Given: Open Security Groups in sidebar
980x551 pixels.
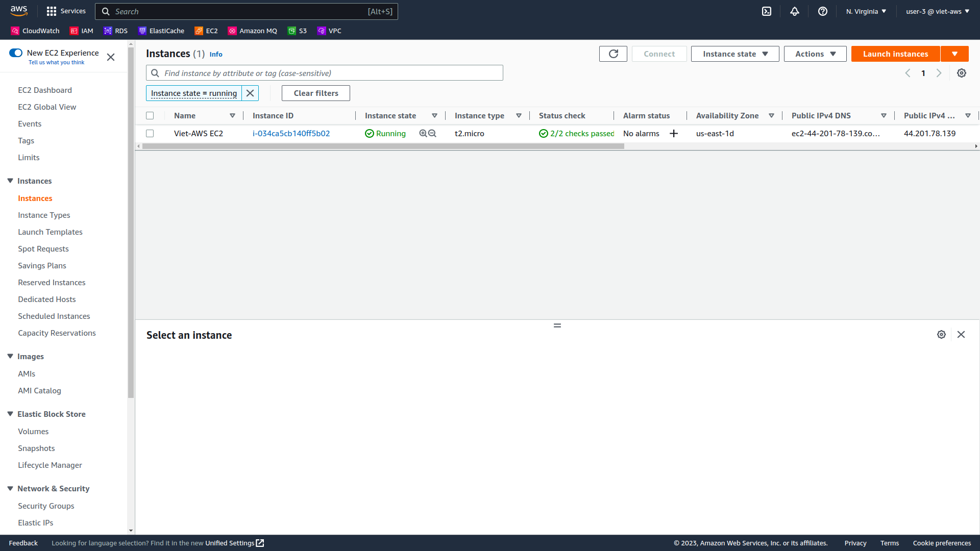Looking at the screenshot, I should tap(46, 506).
